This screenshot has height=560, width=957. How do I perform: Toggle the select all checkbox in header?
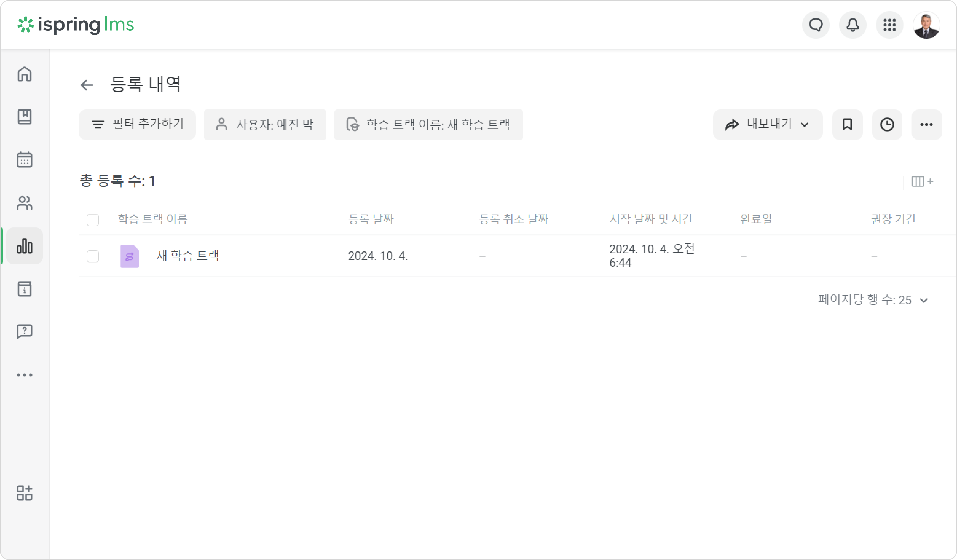(x=93, y=220)
